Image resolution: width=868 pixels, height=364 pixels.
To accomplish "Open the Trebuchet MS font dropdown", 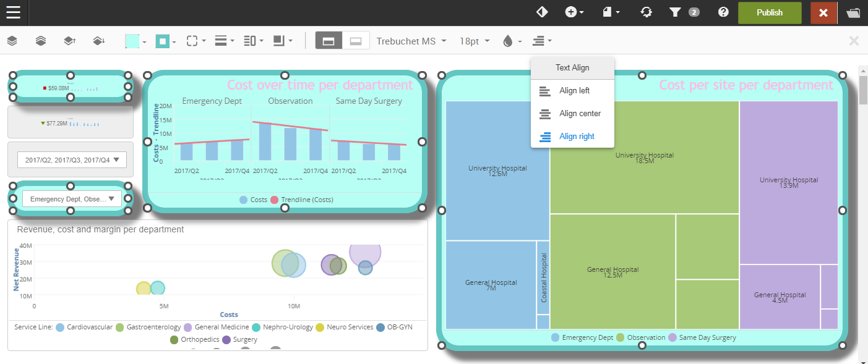I will point(411,41).
